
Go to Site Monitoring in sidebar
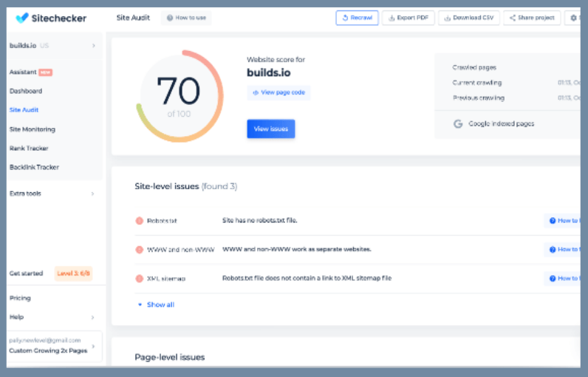[x=33, y=129]
